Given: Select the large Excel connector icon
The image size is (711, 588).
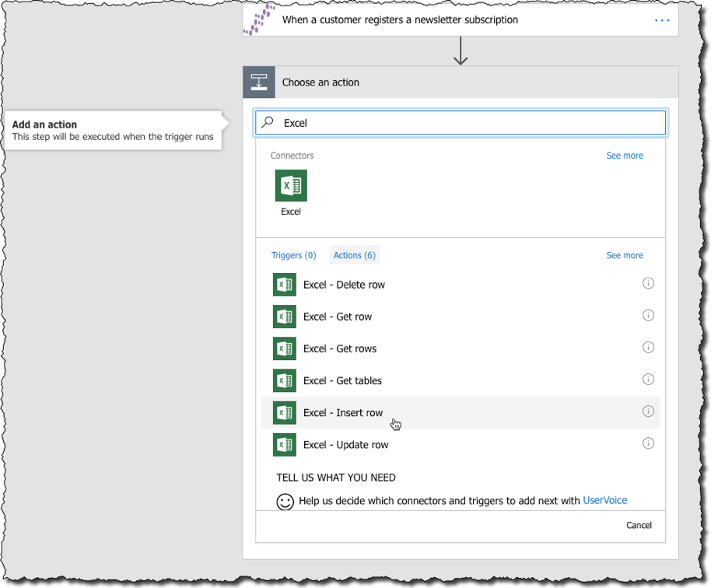Looking at the screenshot, I should (291, 185).
